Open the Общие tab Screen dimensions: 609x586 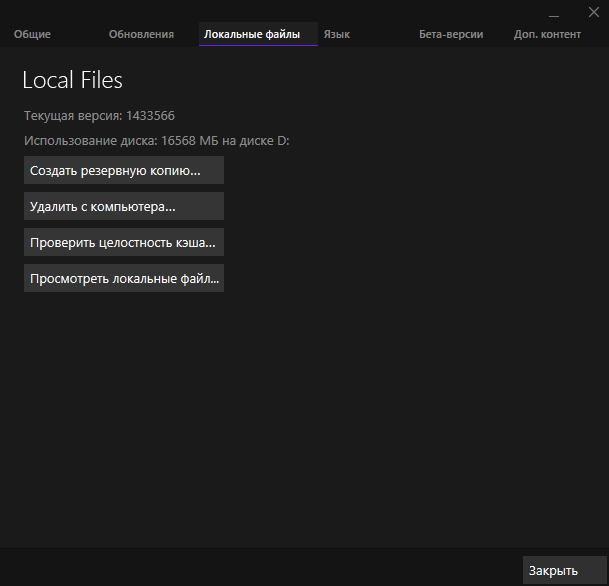pos(32,34)
